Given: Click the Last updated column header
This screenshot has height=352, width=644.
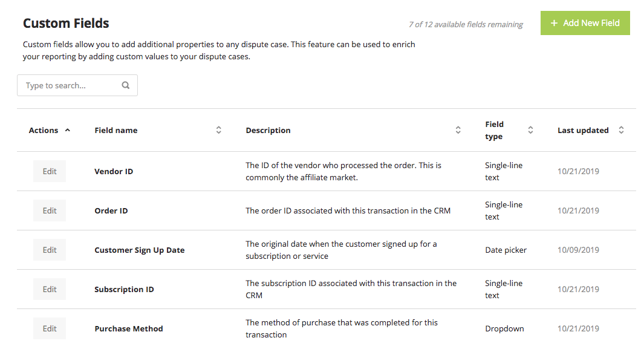Looking at the screenshot, I should 583,130.
